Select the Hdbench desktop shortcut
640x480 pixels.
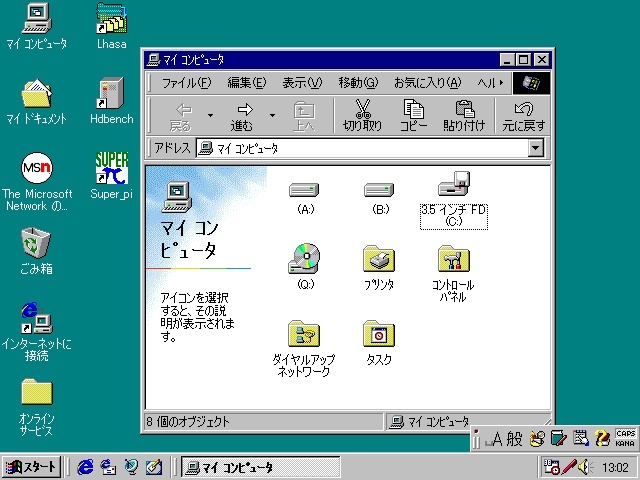[111, 101]
